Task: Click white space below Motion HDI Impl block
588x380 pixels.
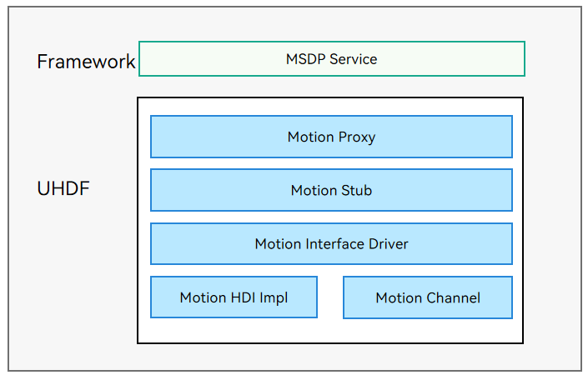Action: pyautogui.click(x=234, y=330)
